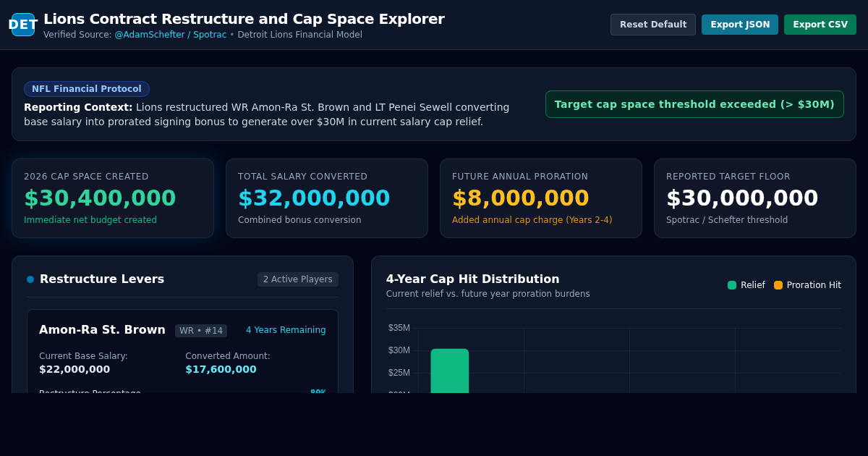Export data via Export JSON button
This screenshot has width=868, height=456.
click(x=740, y=25)
